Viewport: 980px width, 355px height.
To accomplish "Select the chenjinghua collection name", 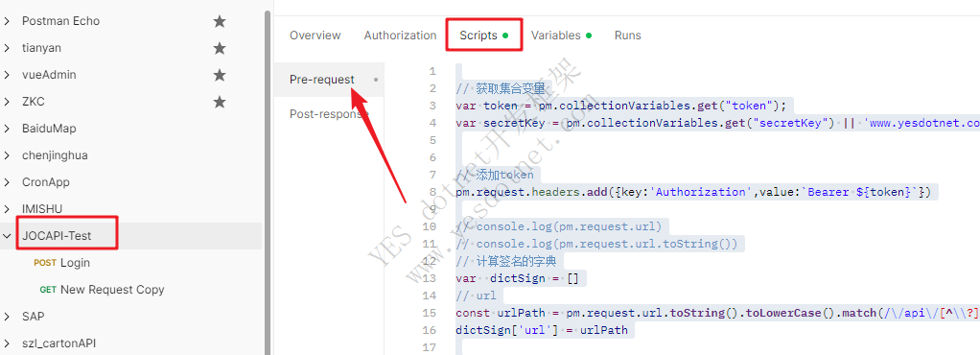I will pos(55,155).
